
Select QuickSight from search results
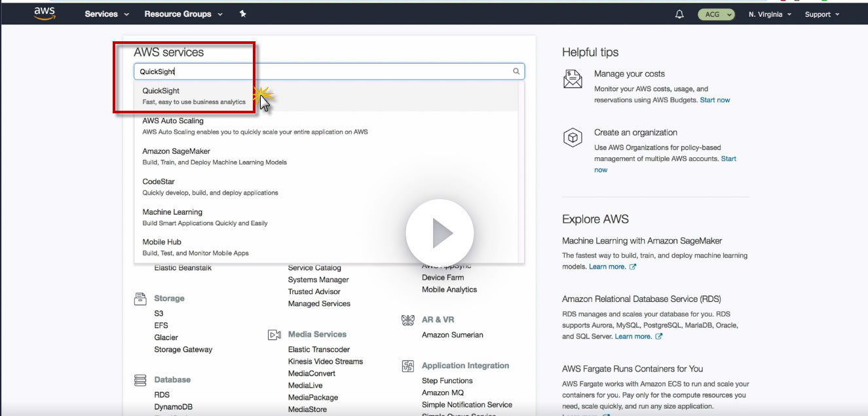pos(326,96)
